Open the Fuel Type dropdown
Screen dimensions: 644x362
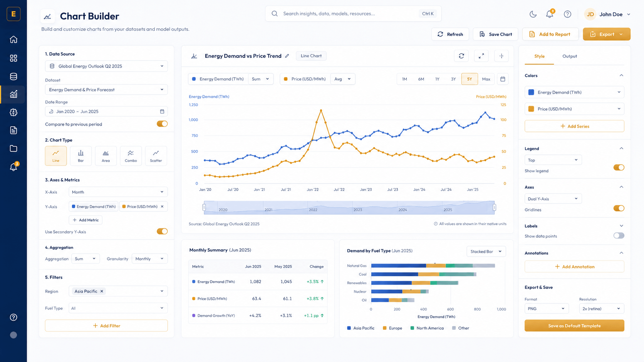[x=118, y=308]
